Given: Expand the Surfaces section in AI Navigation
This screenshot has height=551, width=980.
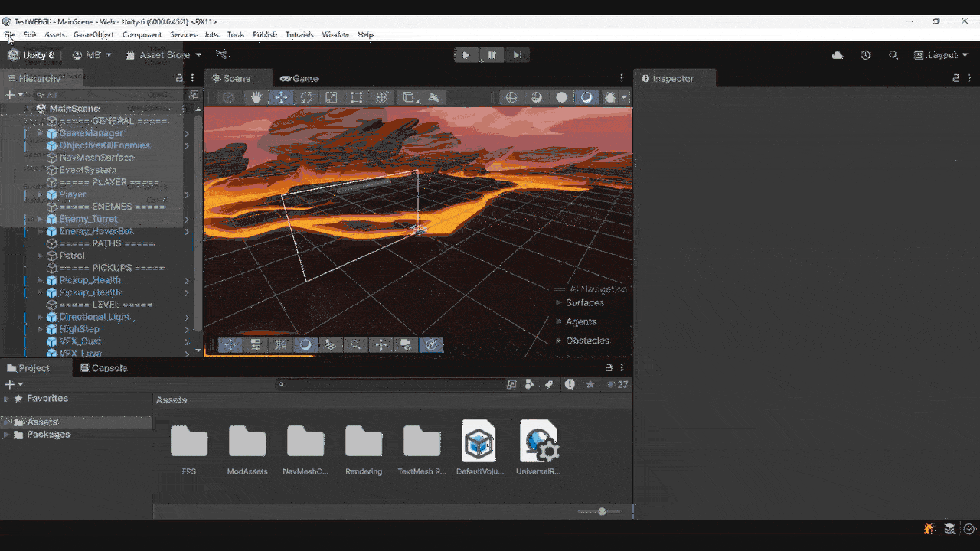Looking at the screenshot, I should [x=558, y=303].
